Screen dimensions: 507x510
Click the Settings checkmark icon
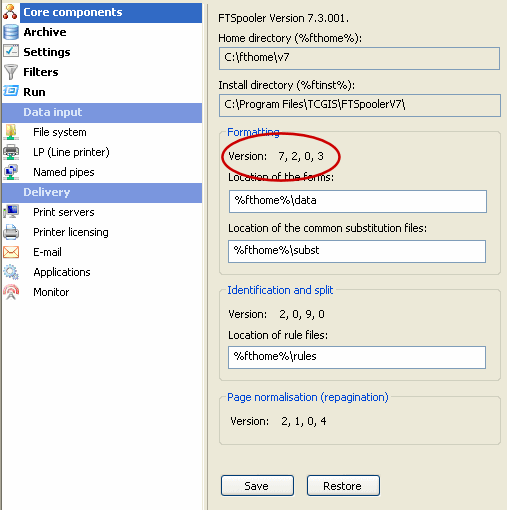coord(11,51)
